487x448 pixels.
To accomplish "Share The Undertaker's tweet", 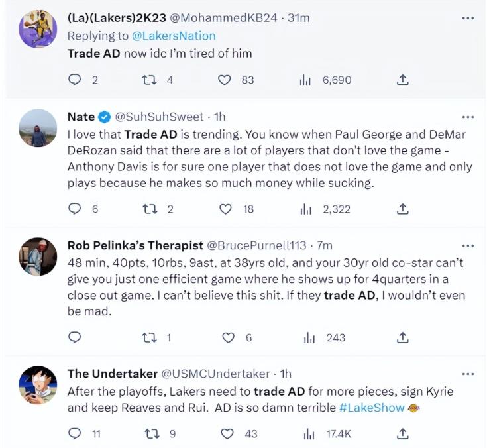I will tap(402, 433).
